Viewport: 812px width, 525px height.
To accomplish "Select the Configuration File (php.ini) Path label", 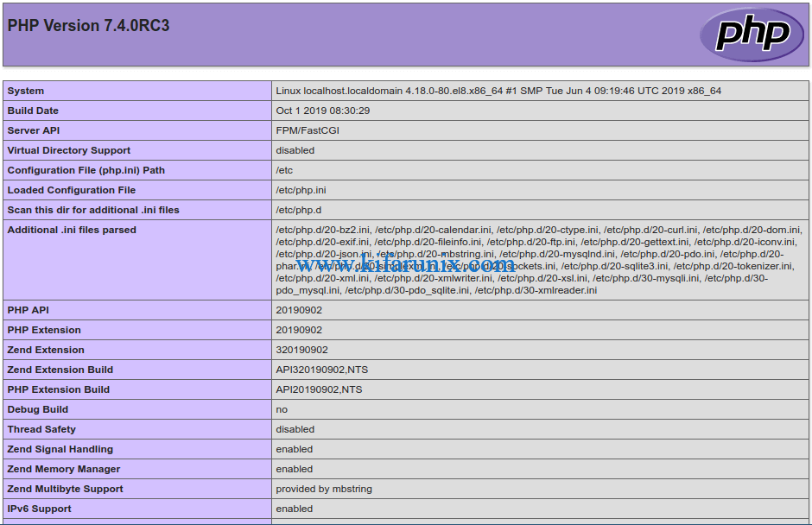I will pos(86,170).
